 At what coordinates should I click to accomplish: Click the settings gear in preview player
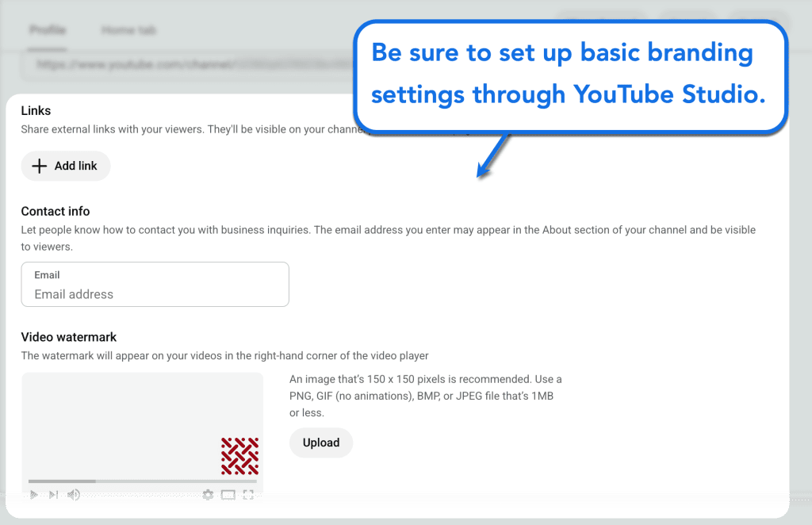[x=209, y=495]
